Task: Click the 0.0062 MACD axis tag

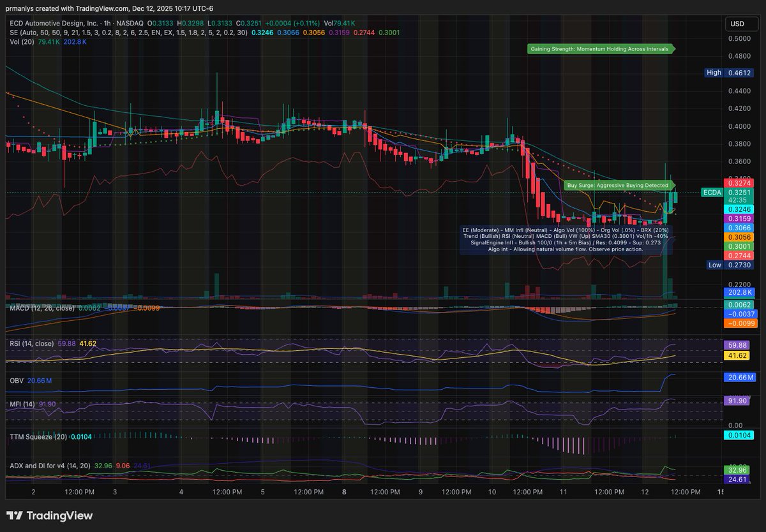Action: coord(738,305)
